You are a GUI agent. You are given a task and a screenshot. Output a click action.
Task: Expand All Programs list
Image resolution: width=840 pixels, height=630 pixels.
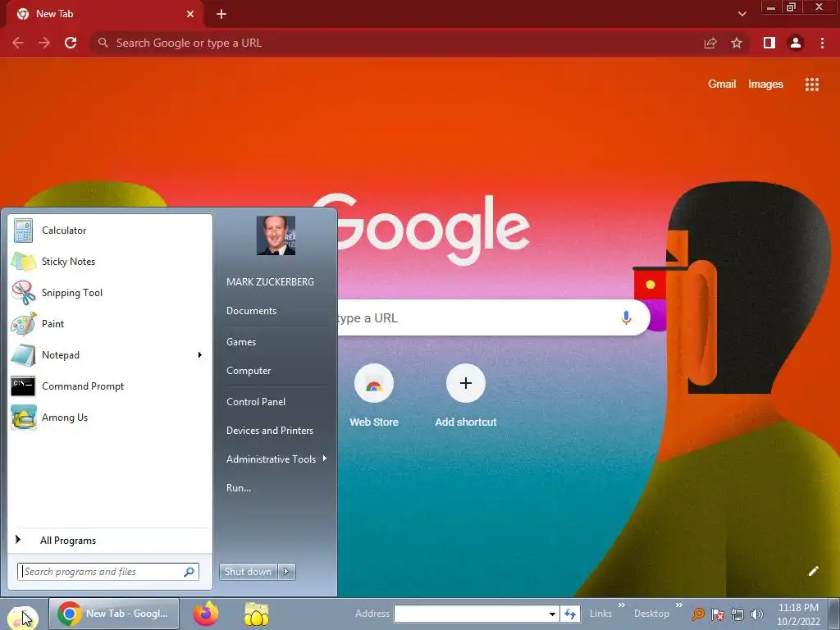[x=109, y=540]
